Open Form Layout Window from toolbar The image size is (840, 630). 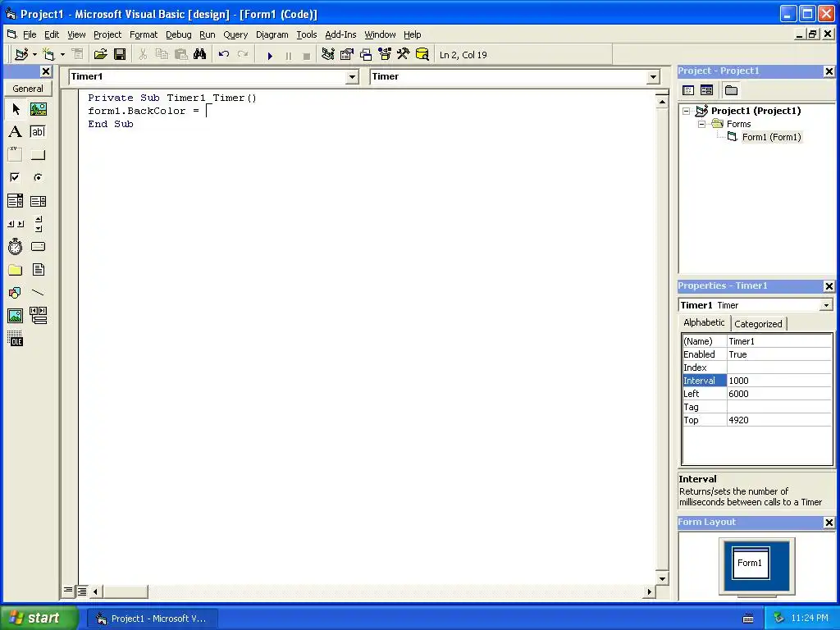(x=366, y=55)
